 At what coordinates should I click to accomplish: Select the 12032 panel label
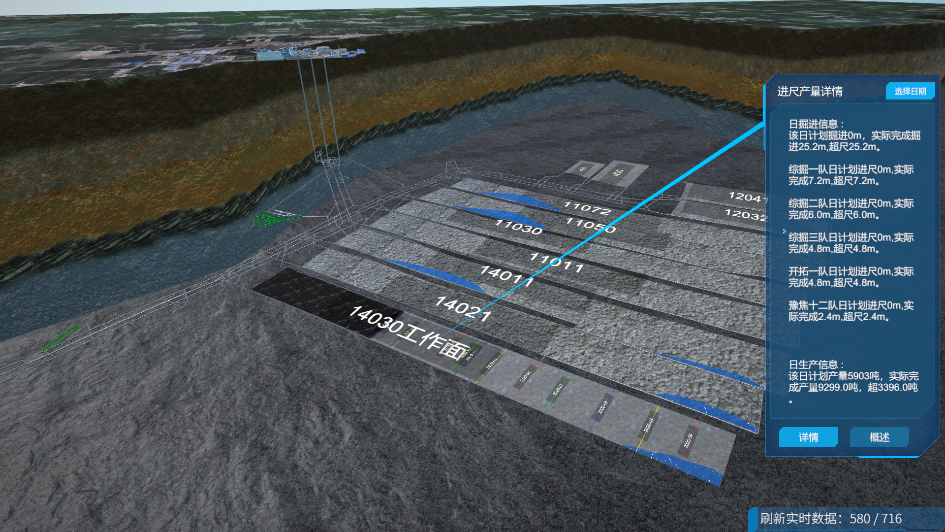click(x=746, y=214)
